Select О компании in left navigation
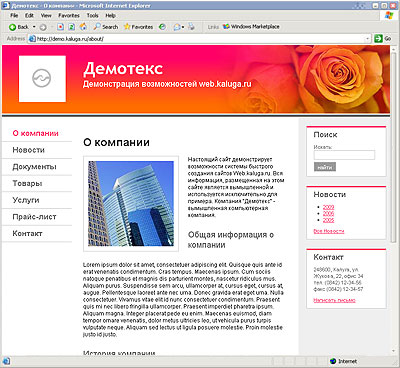The image size is (400, 368). pos(35,133)
